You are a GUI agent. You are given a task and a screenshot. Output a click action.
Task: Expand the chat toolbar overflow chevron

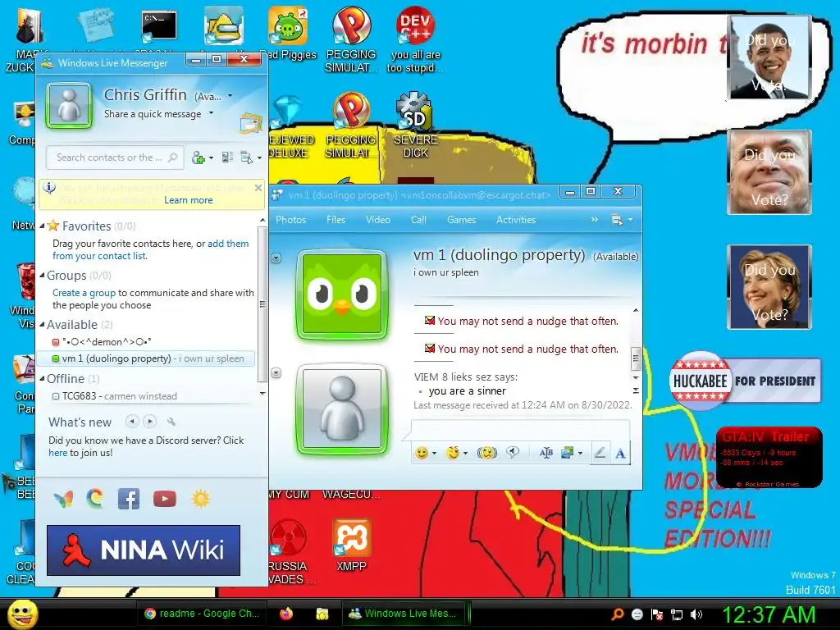pos(594,220)
